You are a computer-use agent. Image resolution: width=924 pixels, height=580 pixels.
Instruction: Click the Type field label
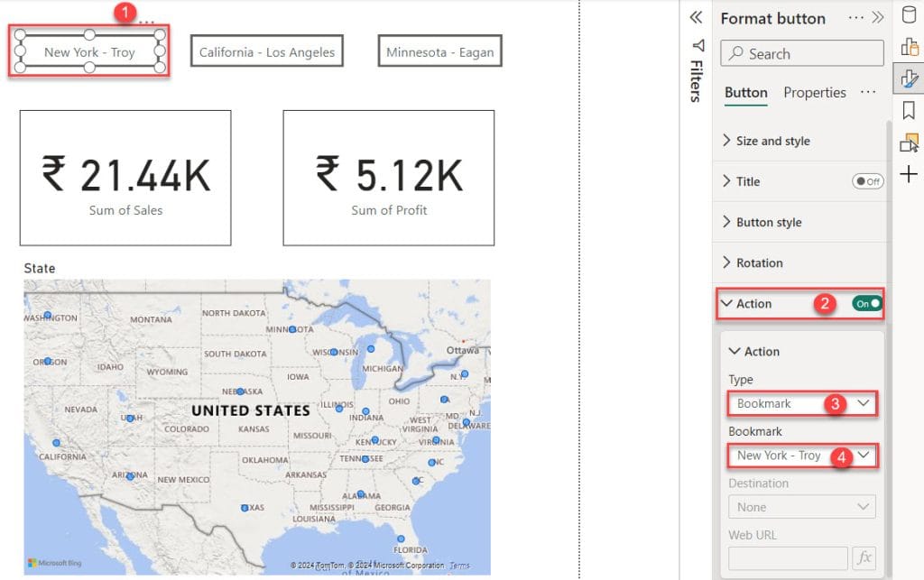click(x=741, y=380)
